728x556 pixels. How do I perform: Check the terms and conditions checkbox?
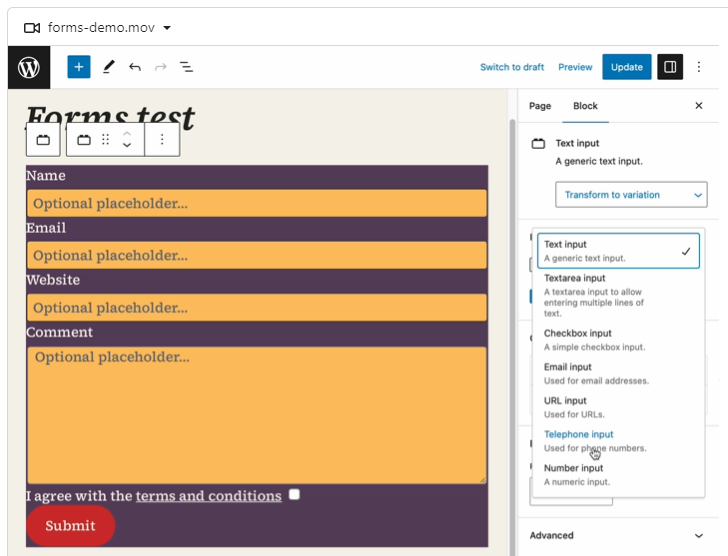(x=294, y=494)
